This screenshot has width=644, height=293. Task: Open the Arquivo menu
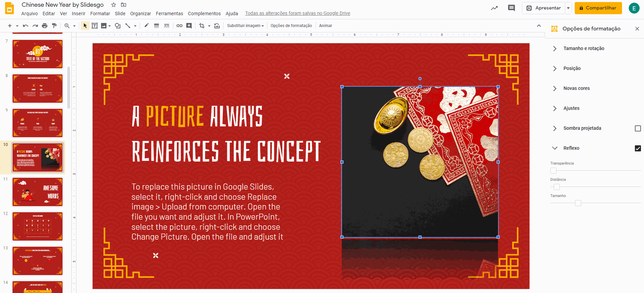(29, 14)
